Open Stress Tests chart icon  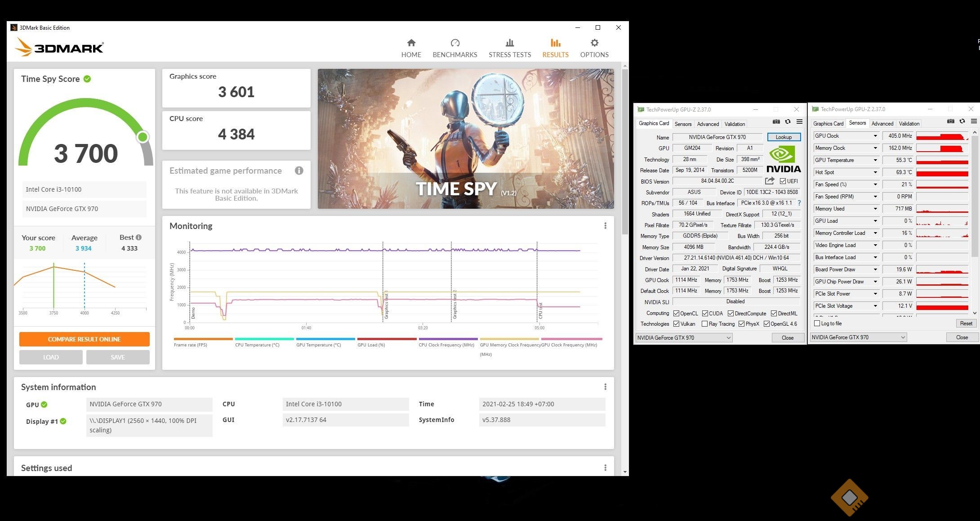tap(509, 43)
